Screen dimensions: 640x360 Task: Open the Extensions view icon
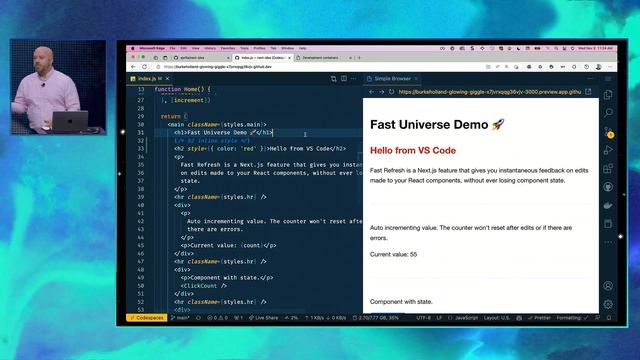[608, 168]
